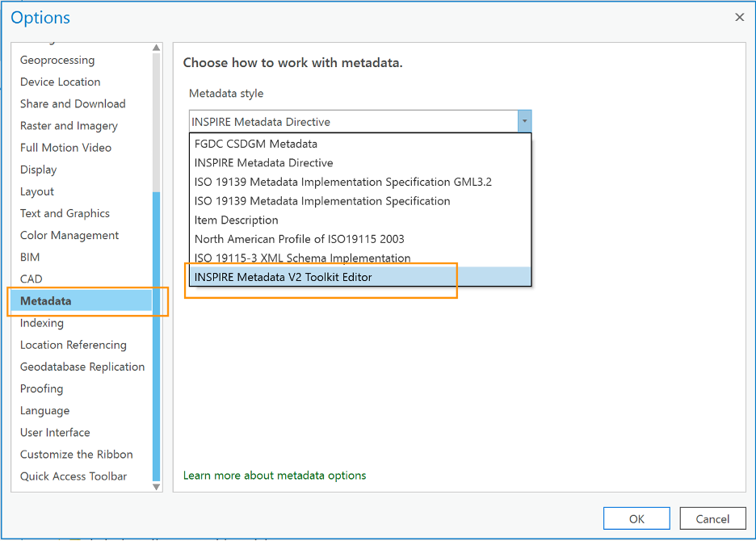The width and height of the screenshot is (756, 541).
Task: Close the Options dialog
Action: click(740, 17)
